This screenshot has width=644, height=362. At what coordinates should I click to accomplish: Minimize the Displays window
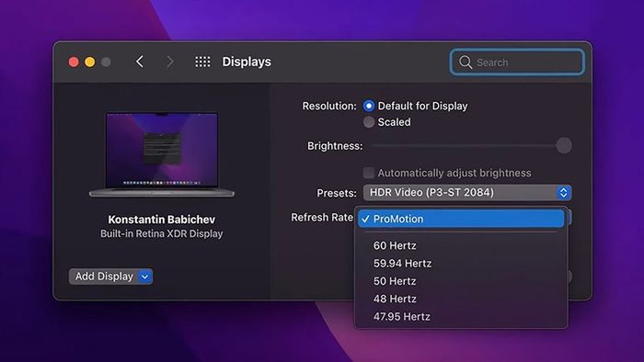coord(90,62)
